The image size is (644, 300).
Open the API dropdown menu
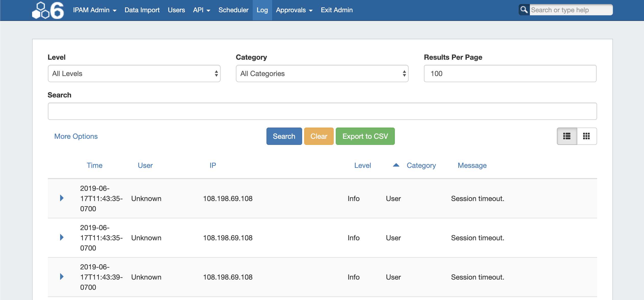(201, 10)
